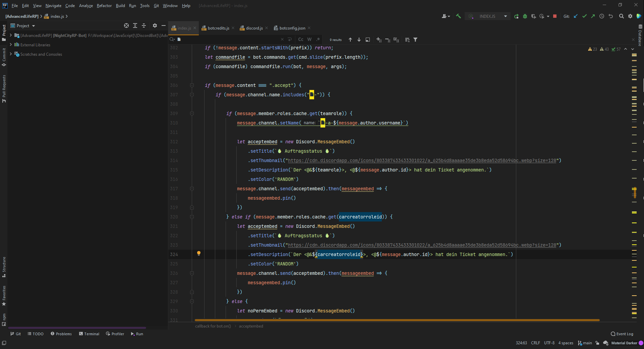The image size is (644, 349).
Task: Jump to next search occurrence arrow
Action: click(359, 40)
